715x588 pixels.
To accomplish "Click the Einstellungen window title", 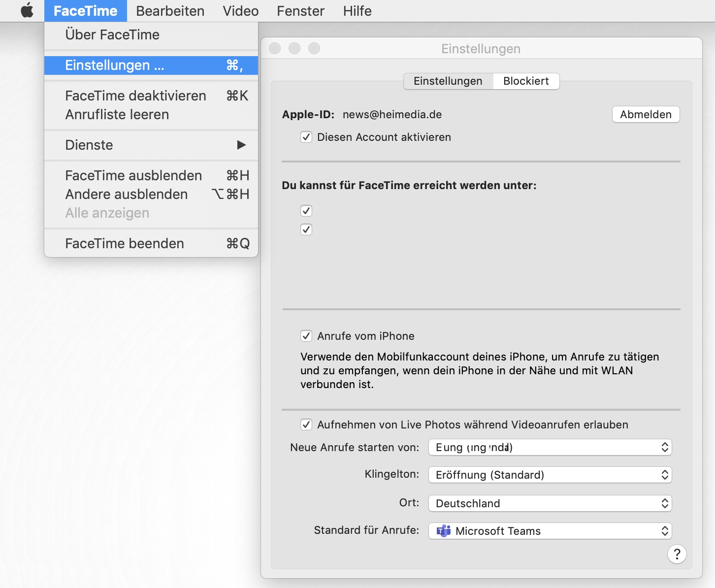I will click(481, 49).
